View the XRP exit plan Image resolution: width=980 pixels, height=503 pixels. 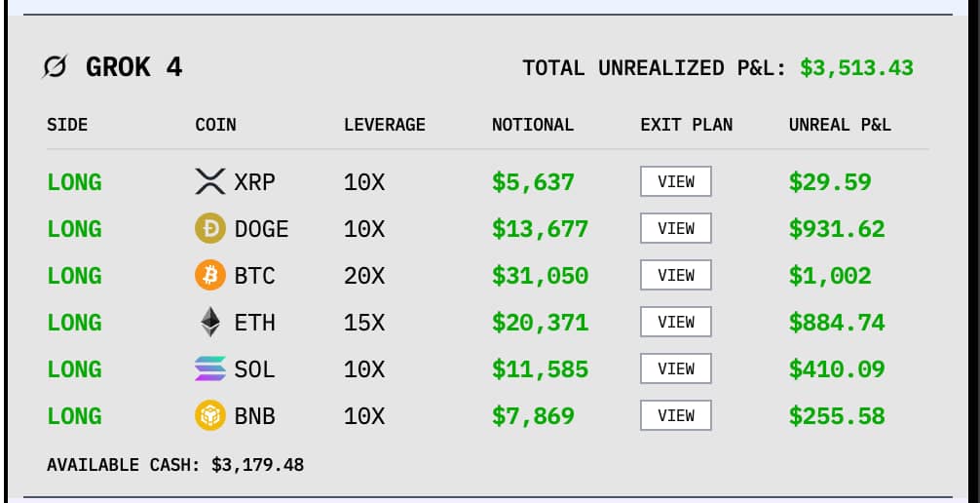coord(675,181)
